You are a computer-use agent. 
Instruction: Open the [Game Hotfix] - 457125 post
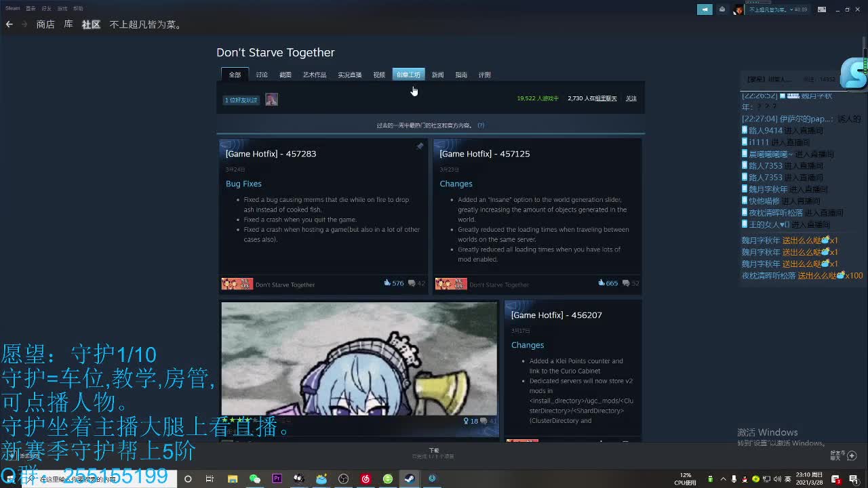coord(484,154)
